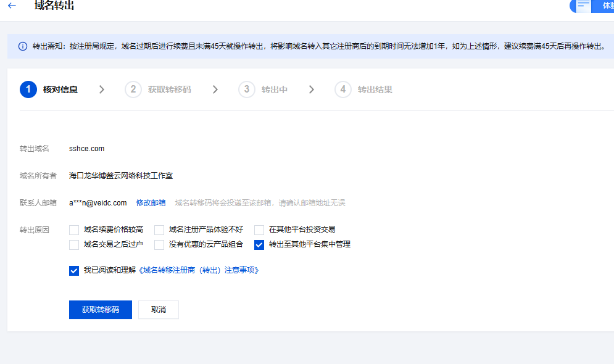Click chevron after 核对信息 step

(102, 89)
